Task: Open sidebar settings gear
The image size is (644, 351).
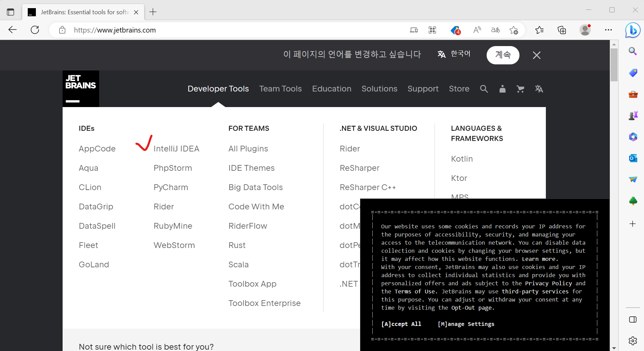Action: pyautogui.click(x=633, y=341)
